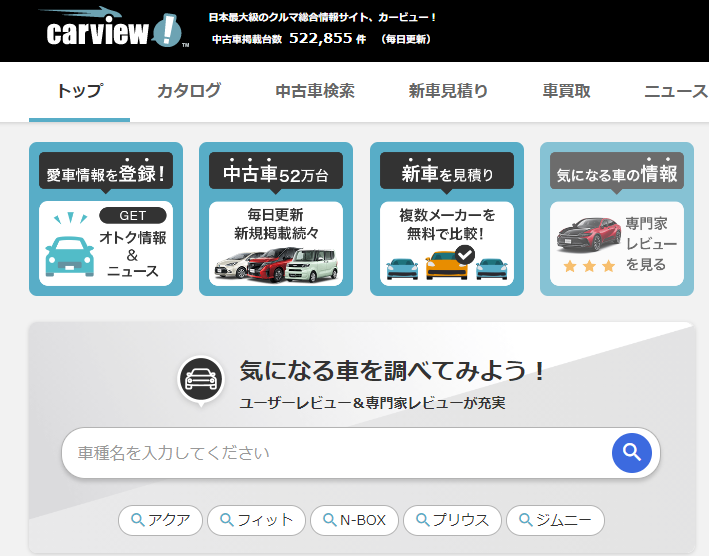Go to 中古車検索 tab
This screenshot has width=709, height=556.
coord(315,91)
